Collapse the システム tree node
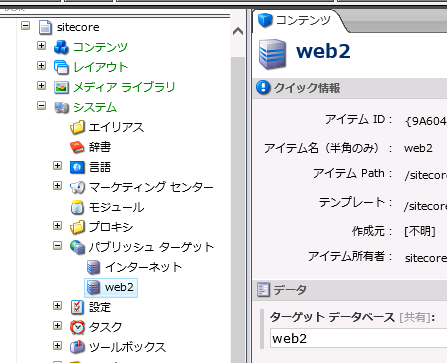The image size is (447, 363). (41, 106)
